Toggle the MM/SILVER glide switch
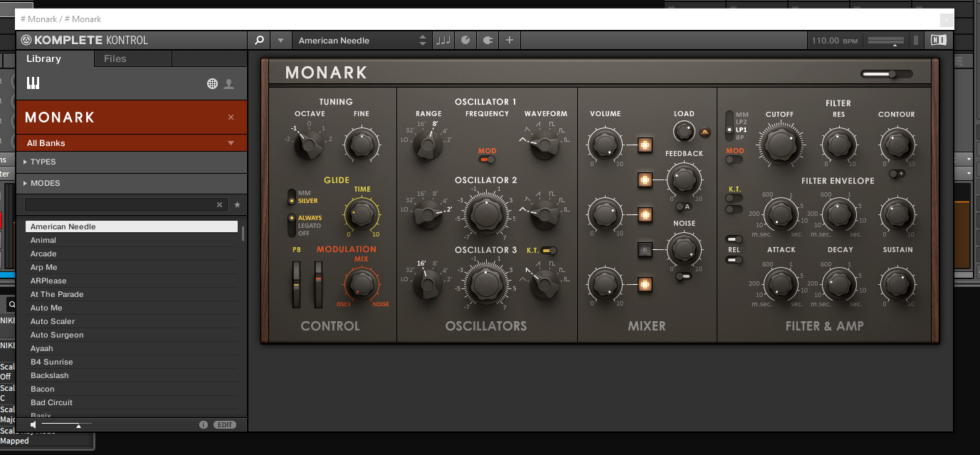Image resolution: width=980 pixels, height=455 pixels. pyautogui.click(x=291, y=197)
